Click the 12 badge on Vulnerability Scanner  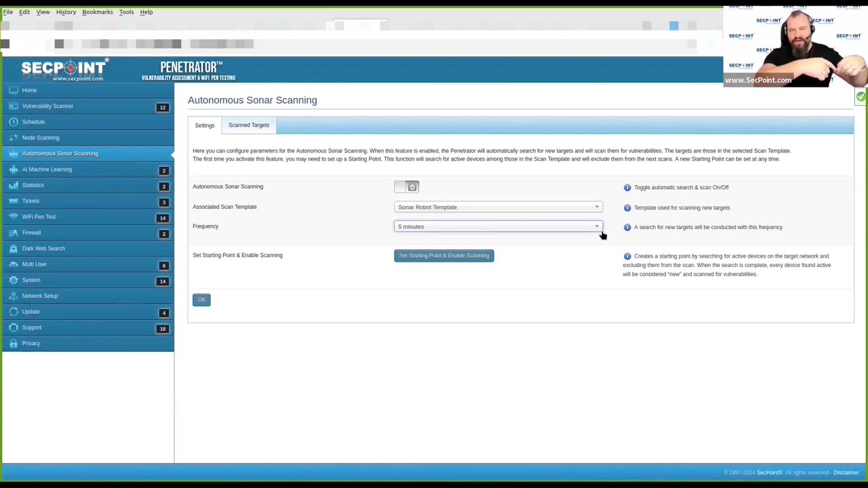pos(163,107)
